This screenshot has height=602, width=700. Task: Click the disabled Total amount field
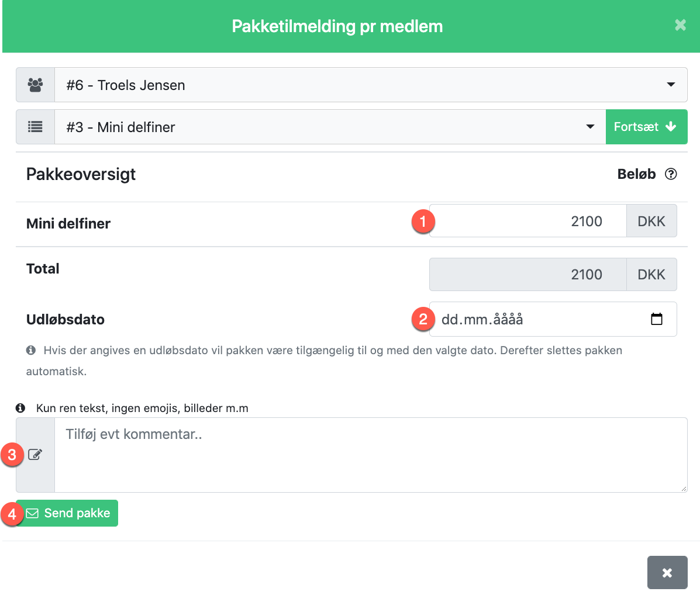coord(527,275)
